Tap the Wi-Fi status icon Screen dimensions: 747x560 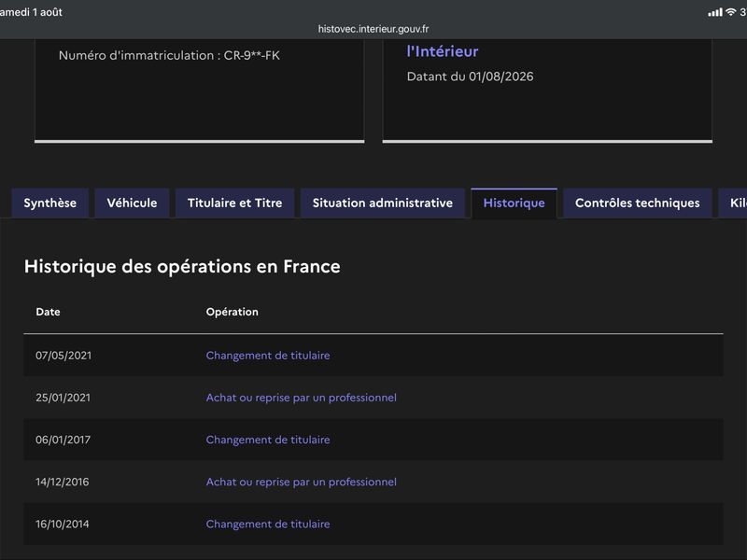pos(731,12)
